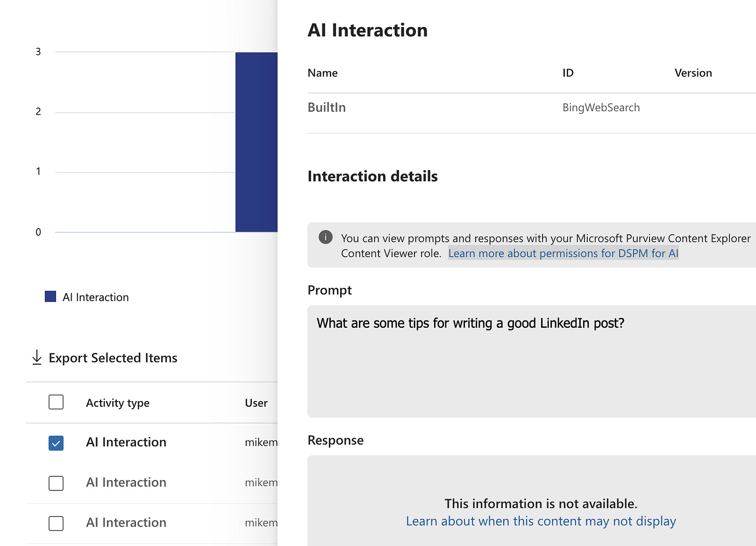
Task: Click the LinkedIn post prompt text box
Action: point(530,361)
